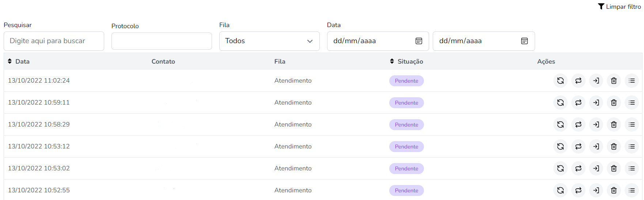Click Pendente badge in 11:02:24 row
This screenshot has width=644, height=200.
(x=406, y=81)
